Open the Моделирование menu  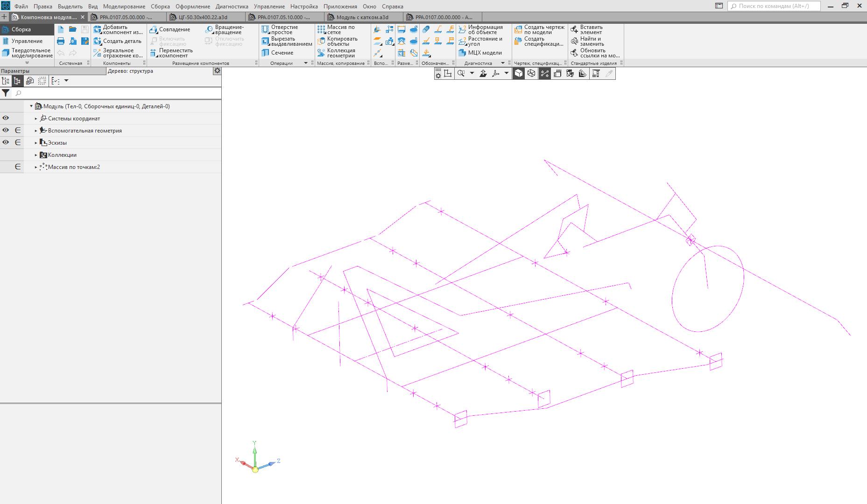pyautogui.click(x=124, y=7)
